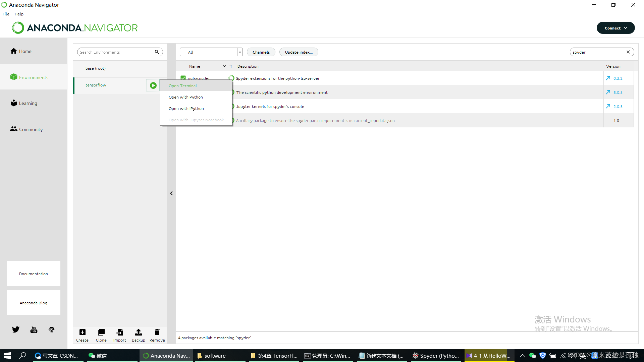Viewport: 644px width, 362px height.
Task: Click the Remove environment trash icon
Action: (157, 332)
